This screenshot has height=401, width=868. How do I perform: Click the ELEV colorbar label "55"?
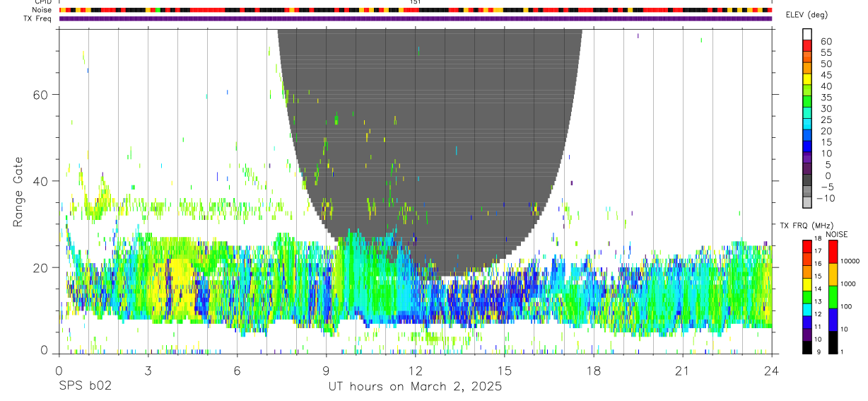coord(826,52)
